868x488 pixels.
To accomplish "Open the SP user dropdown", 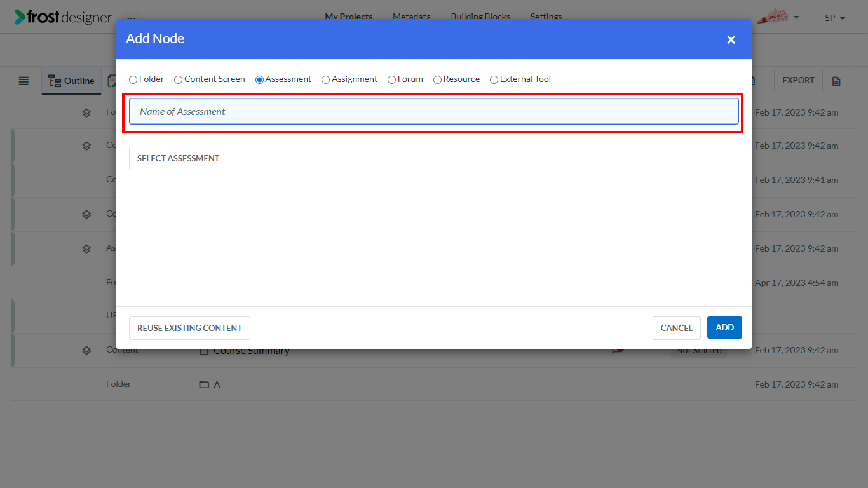I will click(835, 18).
